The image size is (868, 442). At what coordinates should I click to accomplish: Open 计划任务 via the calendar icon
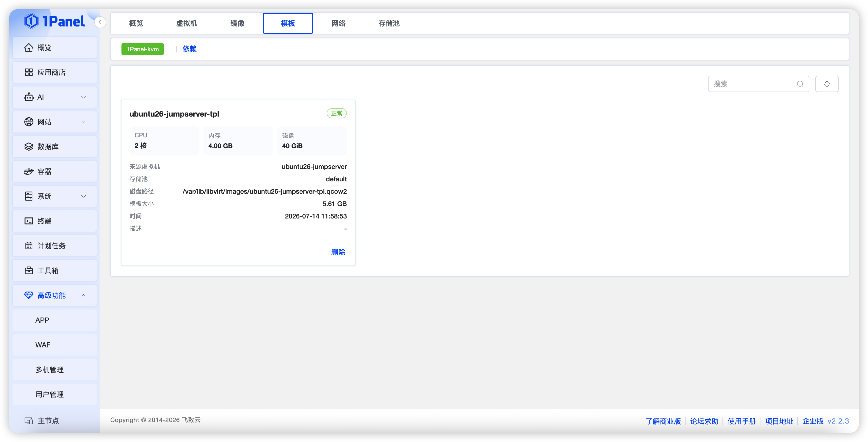(29, 246)
